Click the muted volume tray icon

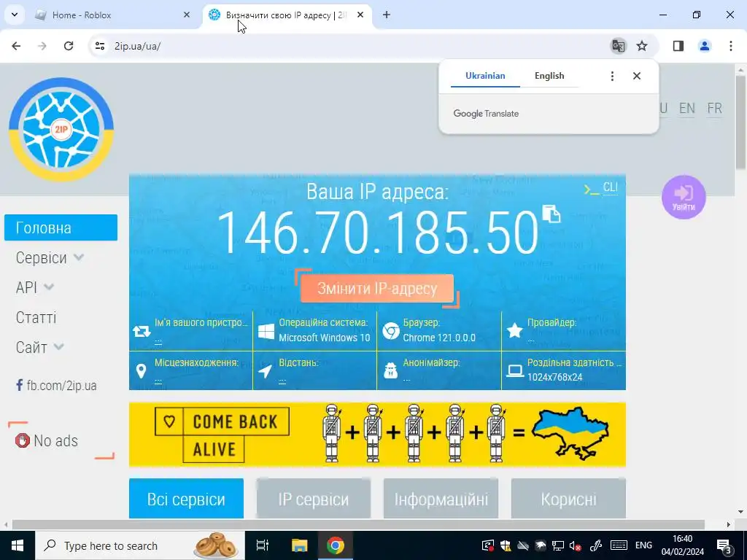coord(575,545)
